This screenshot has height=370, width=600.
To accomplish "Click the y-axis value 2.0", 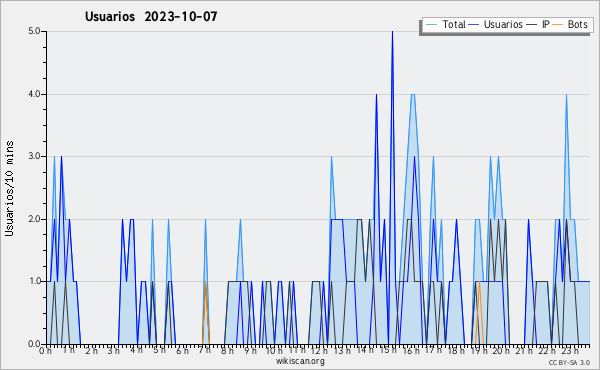I will pos(34,219).
